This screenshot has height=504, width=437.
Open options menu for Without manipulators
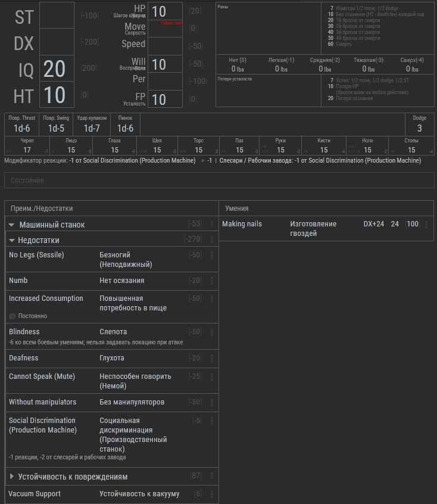click(212, 403)
